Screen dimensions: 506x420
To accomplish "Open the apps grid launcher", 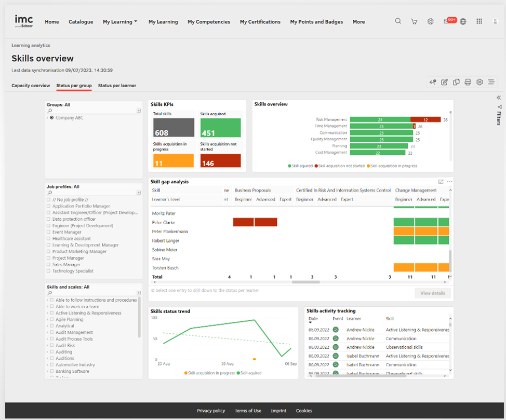I will click(479, 21).
